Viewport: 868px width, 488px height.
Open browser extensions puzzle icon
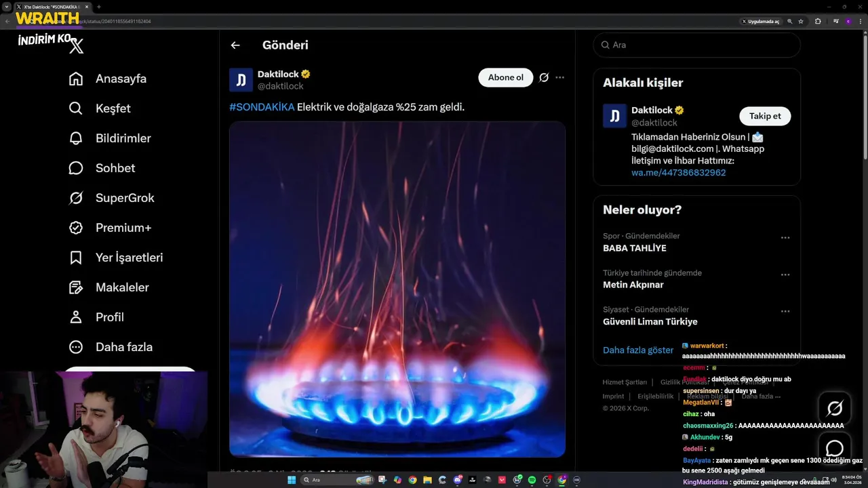tap(818, 21)
